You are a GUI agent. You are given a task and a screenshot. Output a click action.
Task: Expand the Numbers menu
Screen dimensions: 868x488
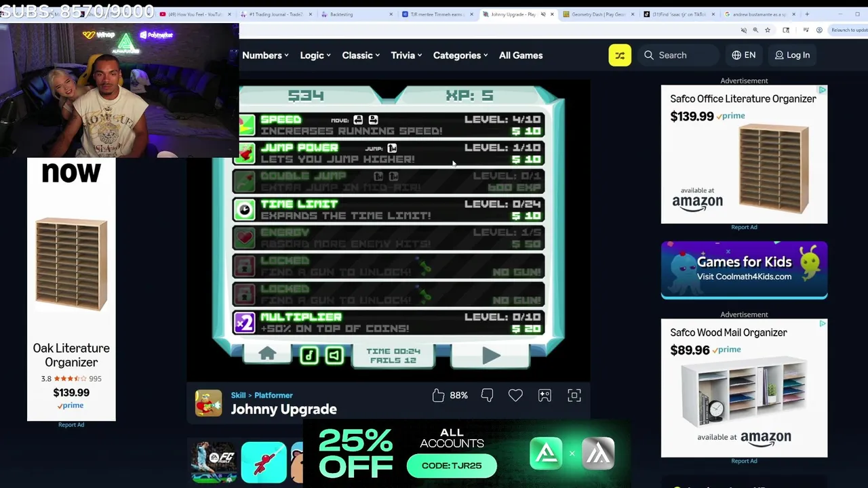265,56
